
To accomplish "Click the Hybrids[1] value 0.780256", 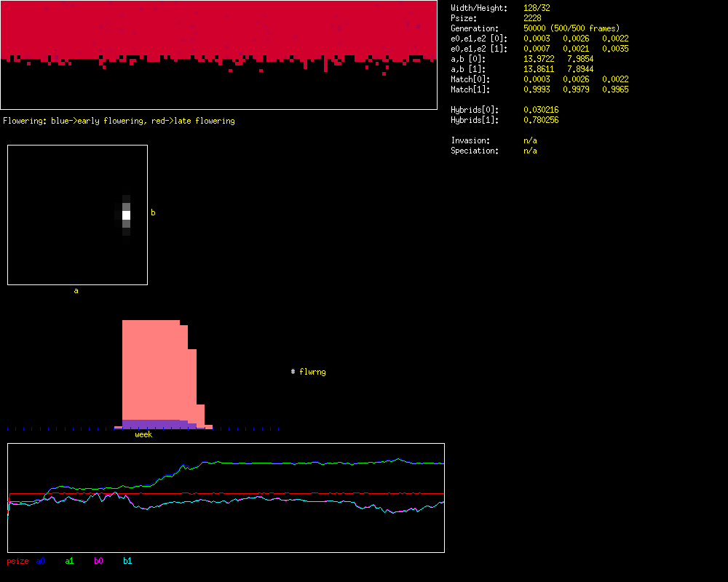I will (541, 120).
